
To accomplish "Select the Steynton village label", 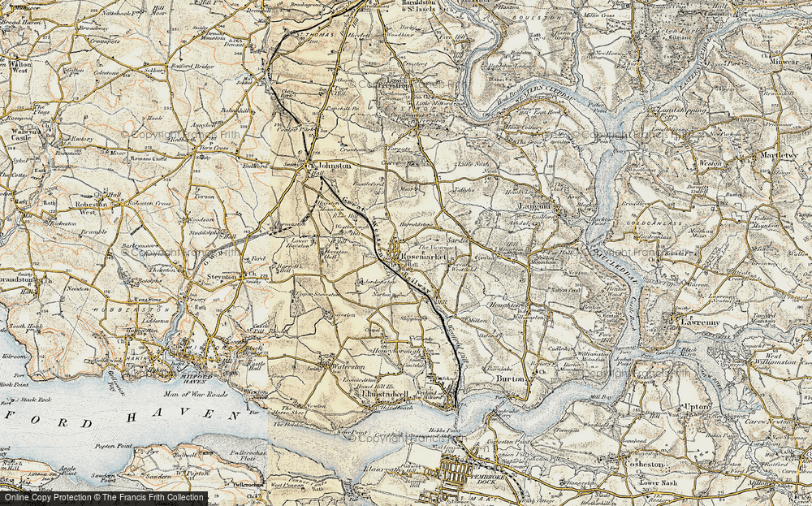I will (x=222, y=277).
